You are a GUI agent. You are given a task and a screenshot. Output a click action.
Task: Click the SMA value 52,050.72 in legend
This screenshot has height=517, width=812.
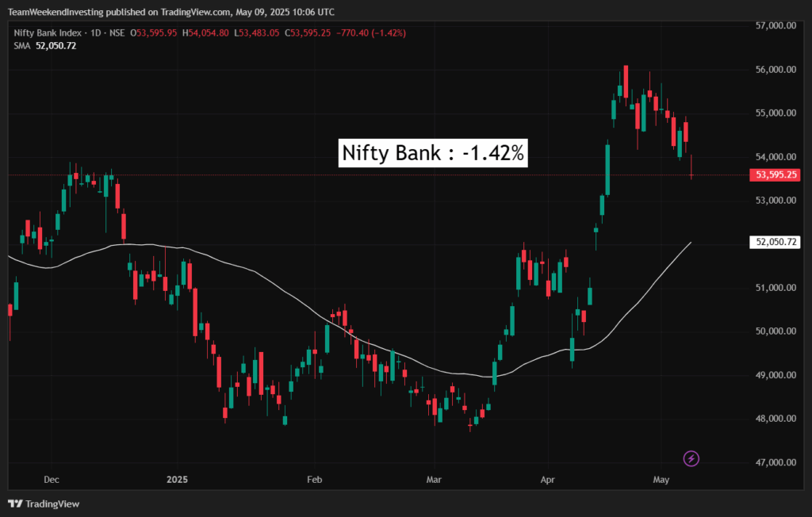point(56,45)
